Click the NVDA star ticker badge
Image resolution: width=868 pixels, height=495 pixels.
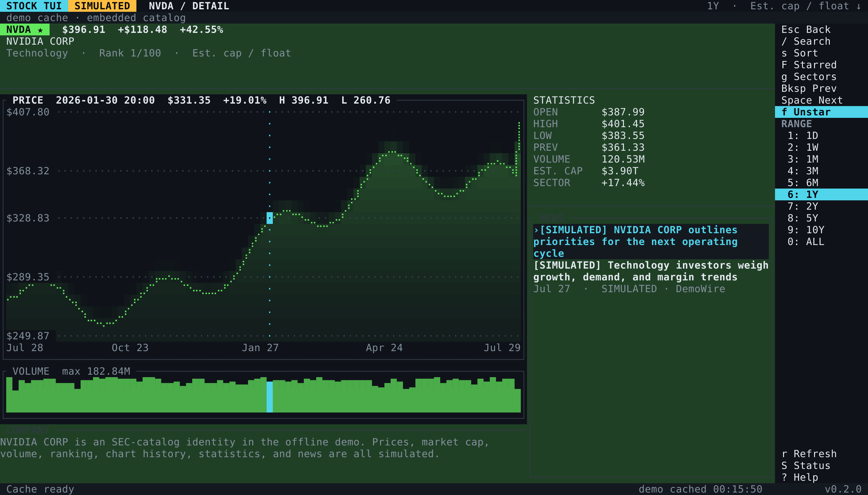(25, 29)
